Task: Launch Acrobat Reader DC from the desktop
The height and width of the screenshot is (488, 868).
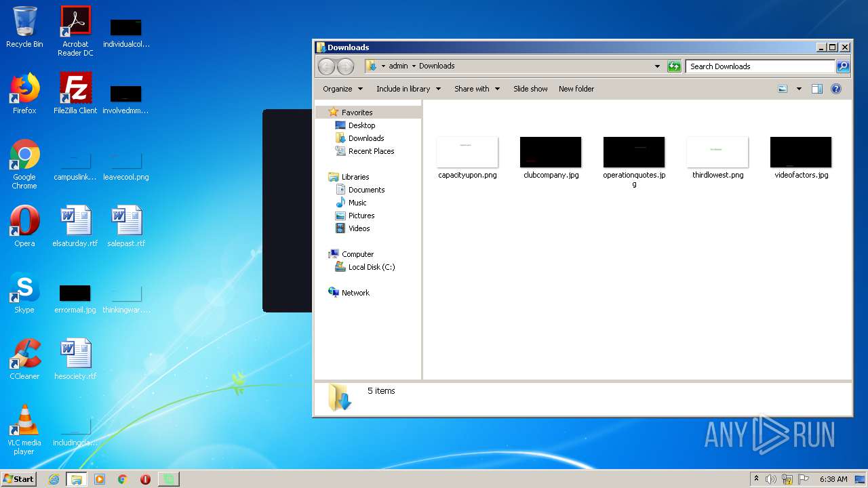Action: pyautogui.click(x=75, y=31)
